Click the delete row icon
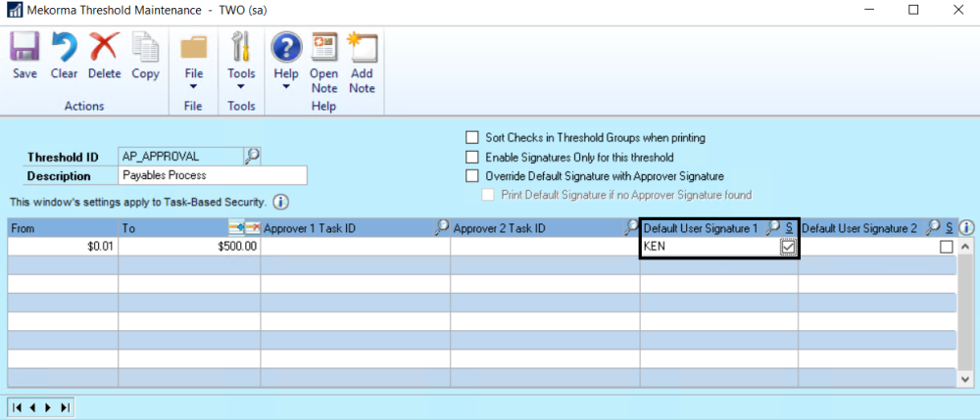The height and width of the screenshot is (420, 980). 252,228
